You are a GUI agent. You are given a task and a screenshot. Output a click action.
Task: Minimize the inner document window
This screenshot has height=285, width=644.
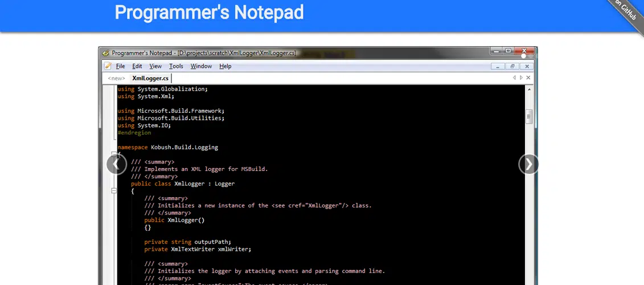click(x=498, y=66)
